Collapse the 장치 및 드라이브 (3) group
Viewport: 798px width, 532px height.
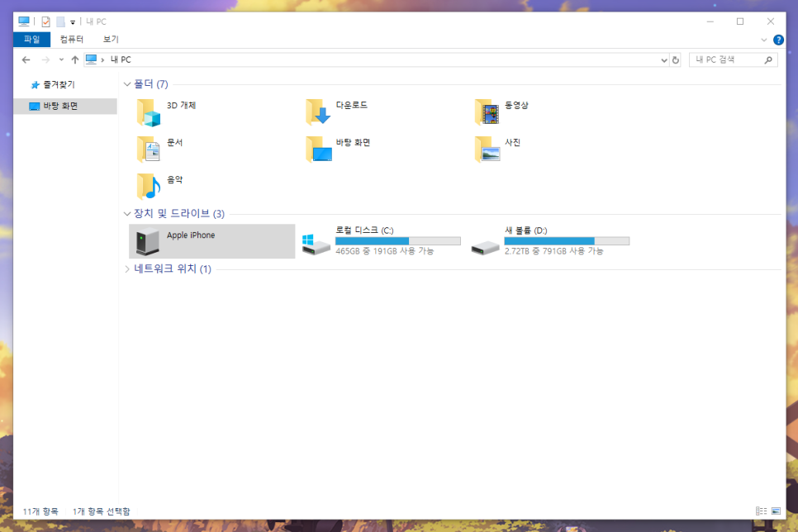coord(127,214)
